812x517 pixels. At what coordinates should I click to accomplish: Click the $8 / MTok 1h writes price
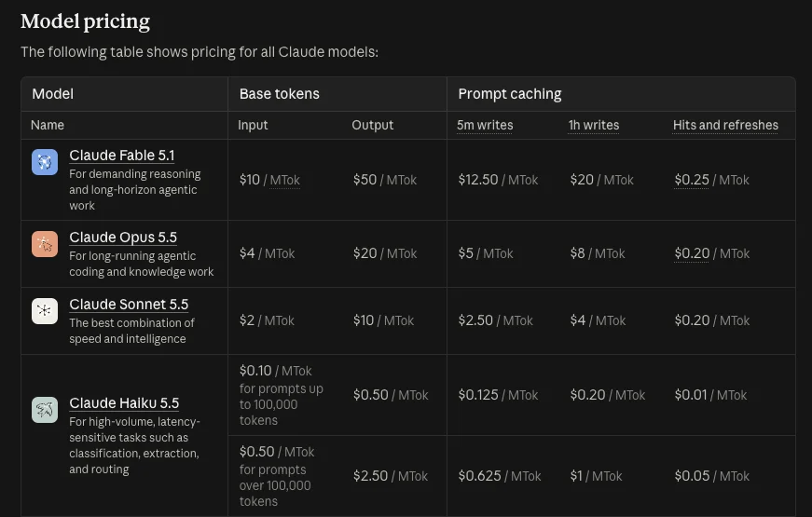point(598,253)
